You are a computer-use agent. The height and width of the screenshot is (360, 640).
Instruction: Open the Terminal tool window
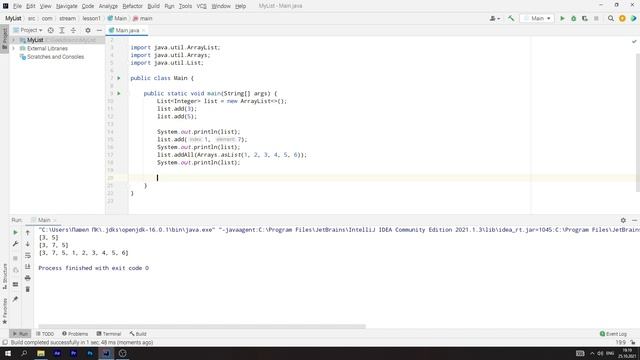click(109, 334)
